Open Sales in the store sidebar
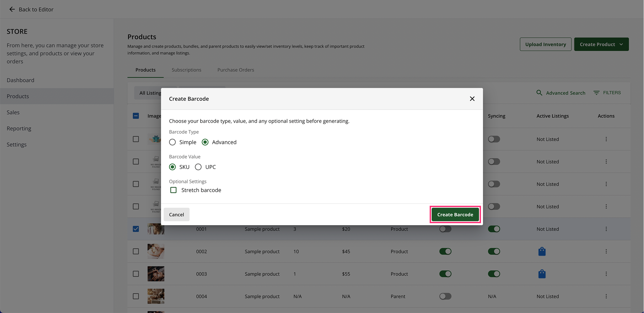The height and width of the screenshot is (313, 644). pos(57,112)
